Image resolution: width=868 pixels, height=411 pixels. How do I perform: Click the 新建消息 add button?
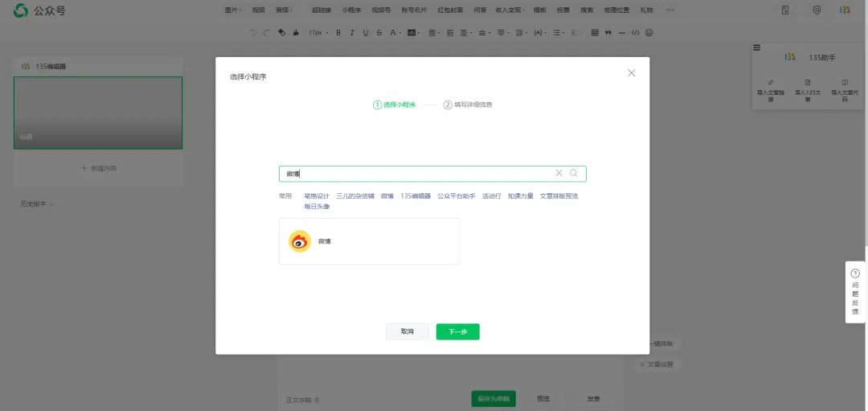tap(99, 168)
